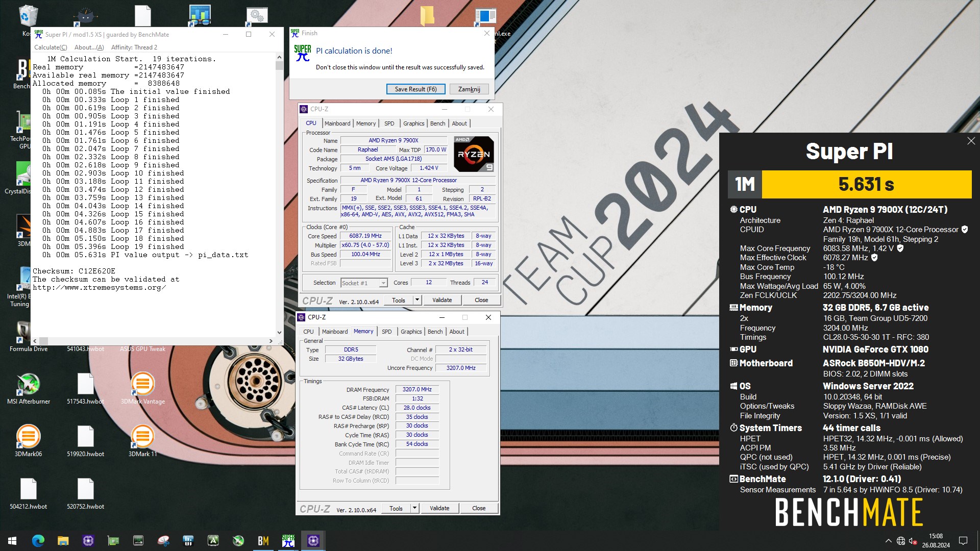Click the Windows Server 2022 OS entry
Image resolution: width=980 pixels, height=551 pixels.
pyautogui.click(x=868, y=386)
